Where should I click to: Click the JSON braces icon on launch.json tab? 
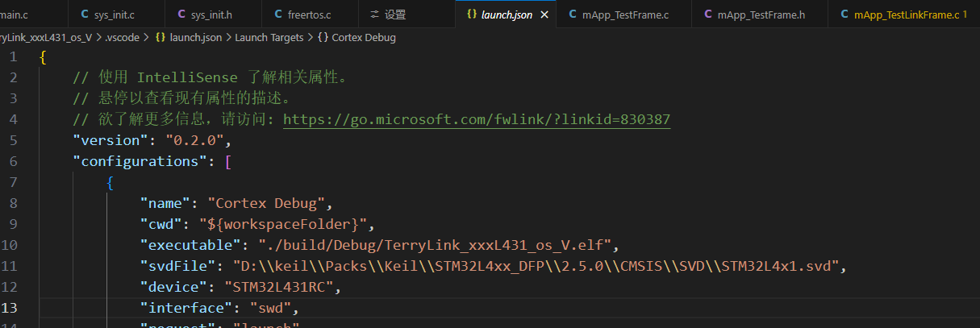coord(471,15)
